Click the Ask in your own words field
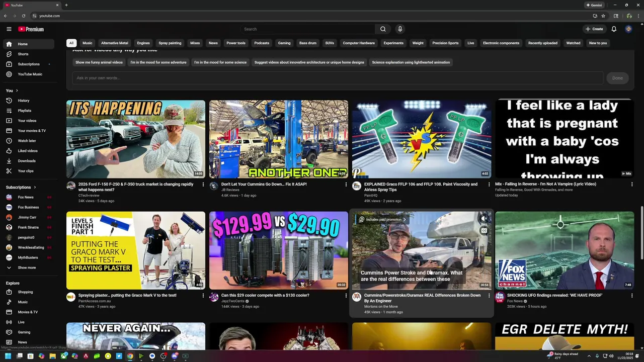This screenshot has height=362, width=644. pos(338,78)
